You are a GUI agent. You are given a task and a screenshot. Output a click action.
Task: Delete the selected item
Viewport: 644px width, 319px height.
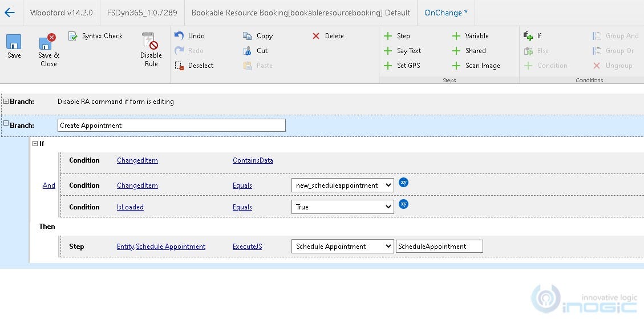click(x=328, y=36)
